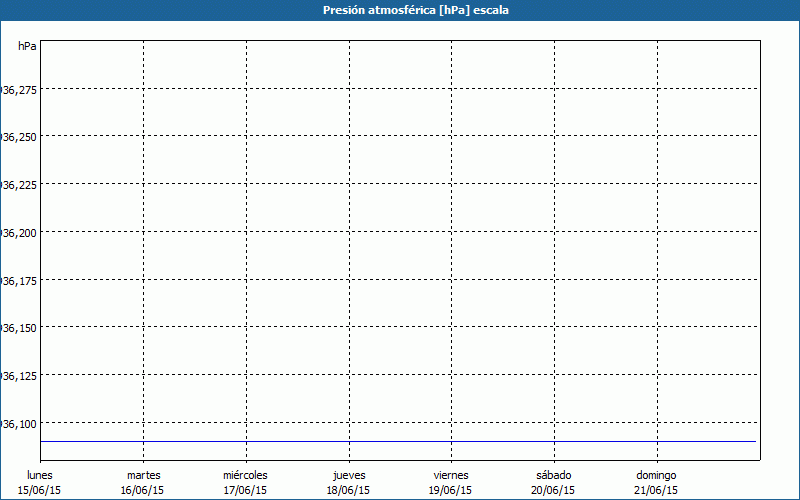Select the 36,175 pressure axis label
This screenshot has width=800, height=500.
tap(19, 281)
